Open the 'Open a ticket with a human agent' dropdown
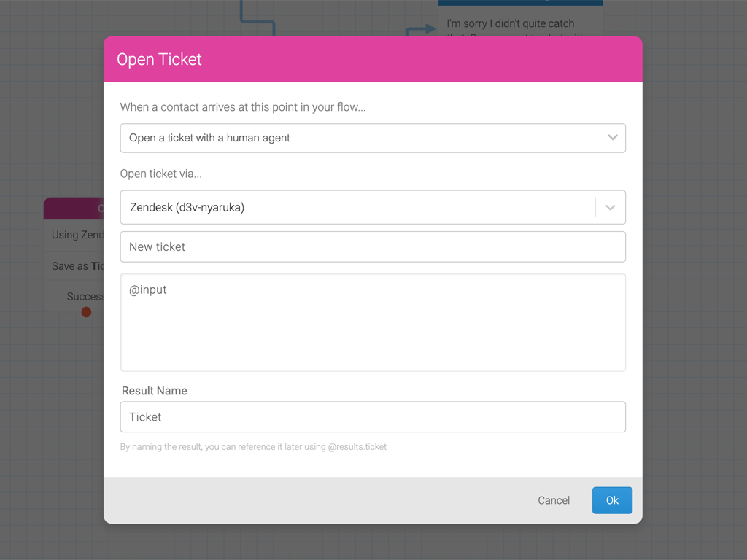The width and height of the screenshot is (747, 560). click(x=373, y=138)
